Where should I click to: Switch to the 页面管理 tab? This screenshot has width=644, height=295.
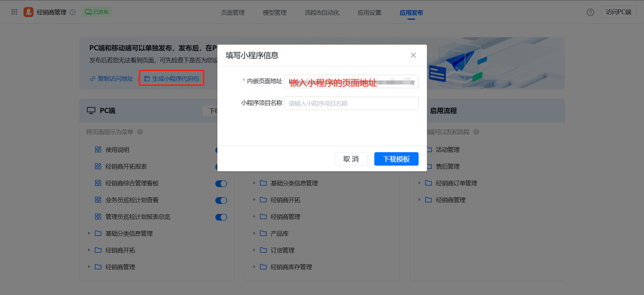232,13
